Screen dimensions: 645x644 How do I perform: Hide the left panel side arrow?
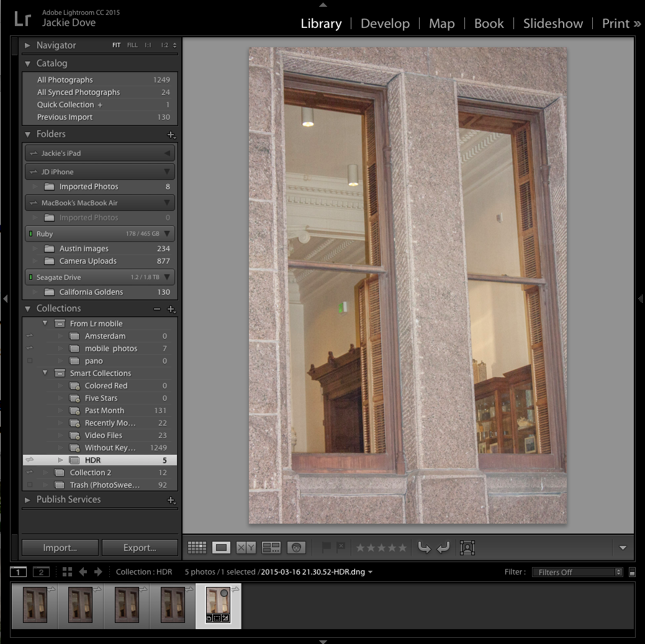(5, 298)
